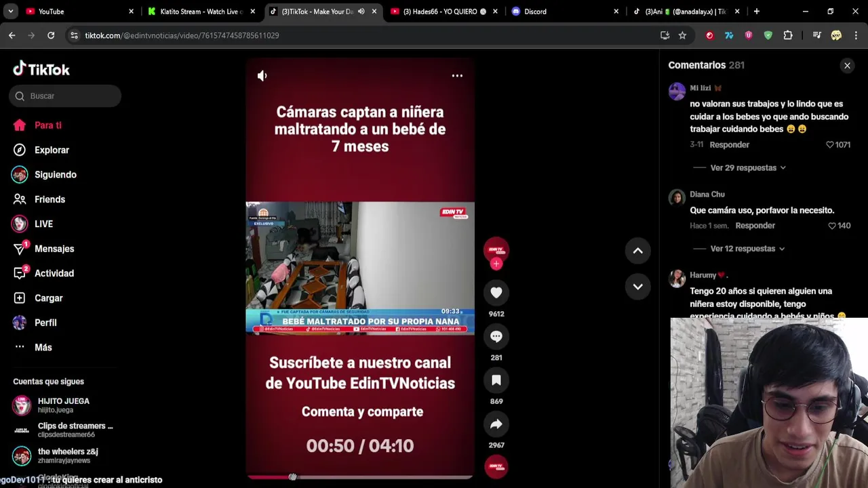Screen dimensions: 868x488
Task: Like Mi lizi's comment with 1071 likes
Action: click(830, 145)
